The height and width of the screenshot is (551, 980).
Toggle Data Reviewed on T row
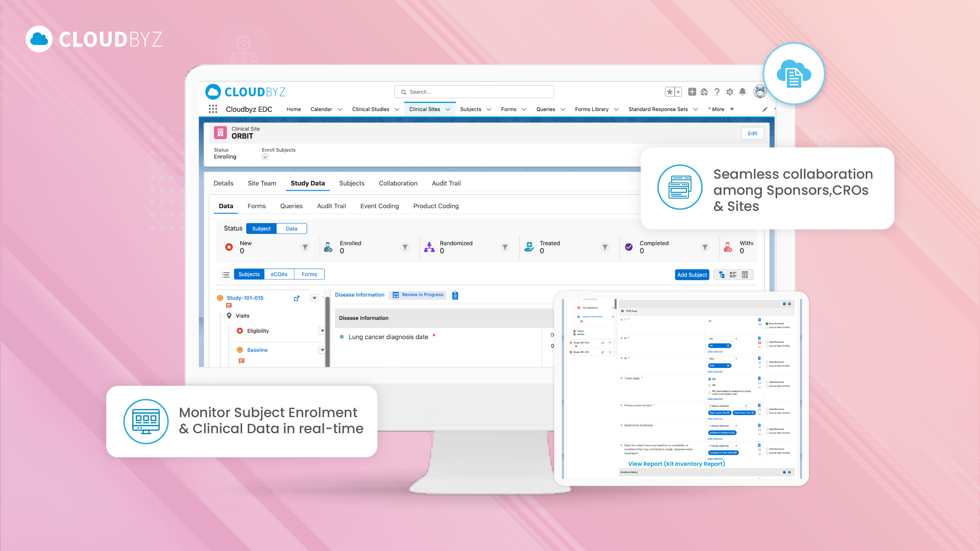pyautogui.click(x=767, y=324)
